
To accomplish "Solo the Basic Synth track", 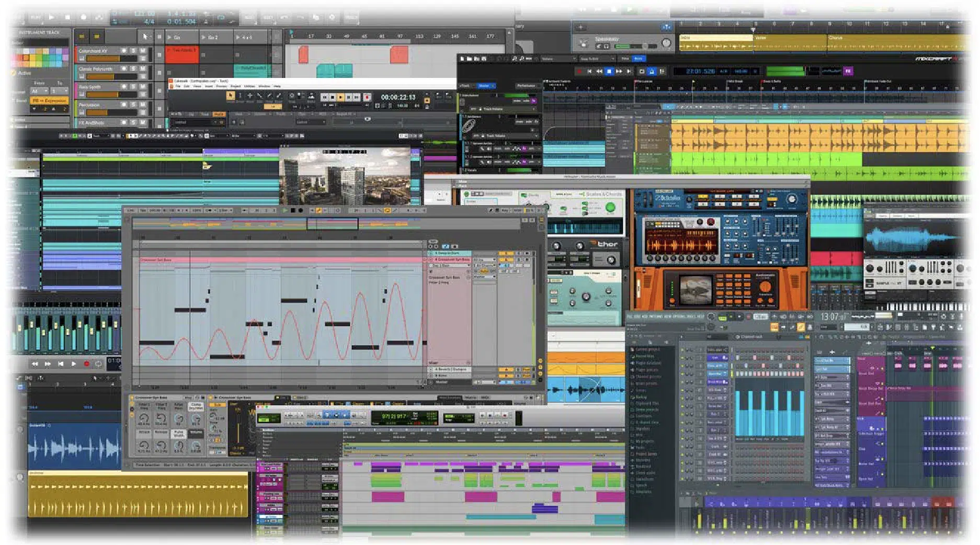I will point(133,86).
